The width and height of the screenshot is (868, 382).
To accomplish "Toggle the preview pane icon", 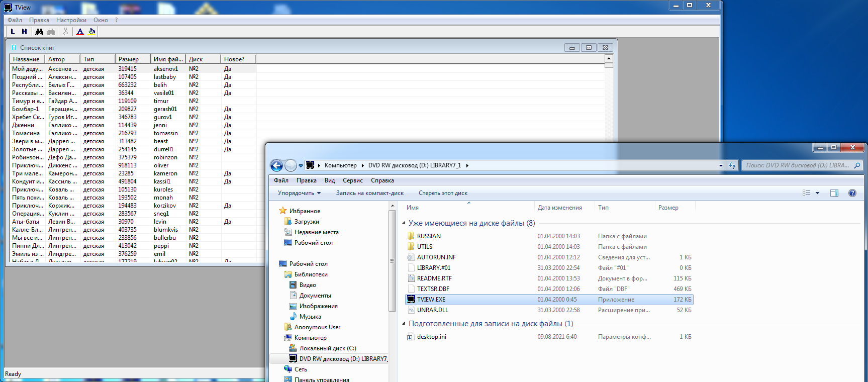I will (x=834, y=193).
